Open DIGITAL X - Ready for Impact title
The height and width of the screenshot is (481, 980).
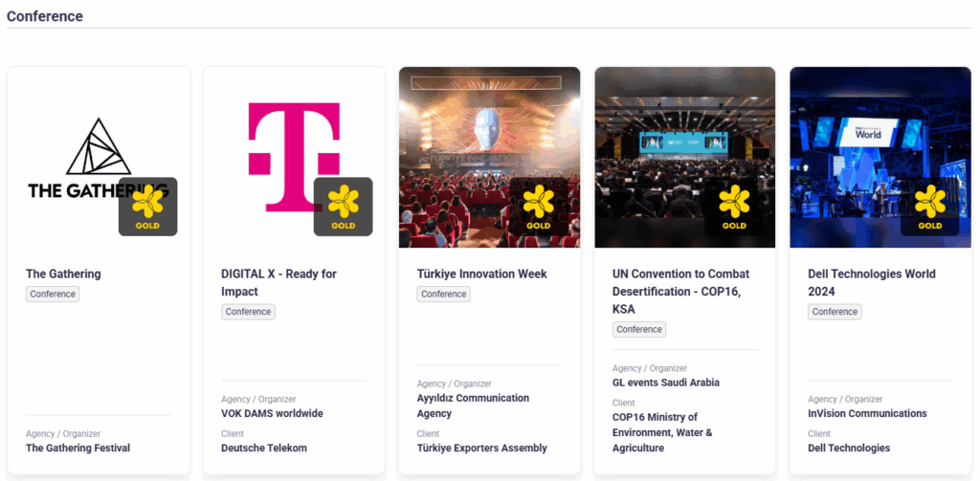click(x=278, y=282)
